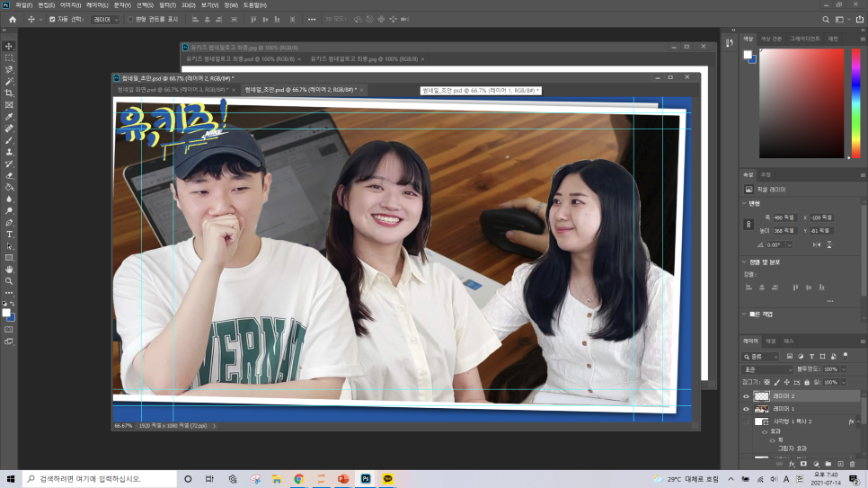The image size is (868, 488).
Task: Select the Horizontal Type tool
Action: (9, 235)
